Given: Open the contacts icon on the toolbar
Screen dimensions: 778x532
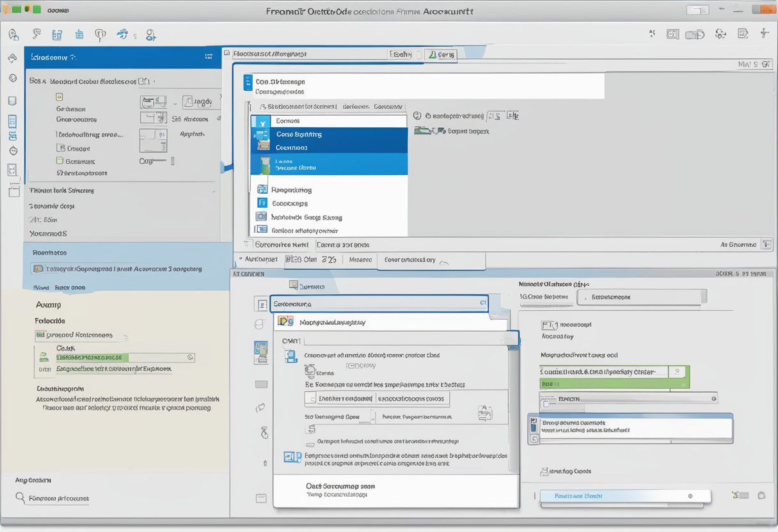Looking at the screenshot, I should coord(58,34).
